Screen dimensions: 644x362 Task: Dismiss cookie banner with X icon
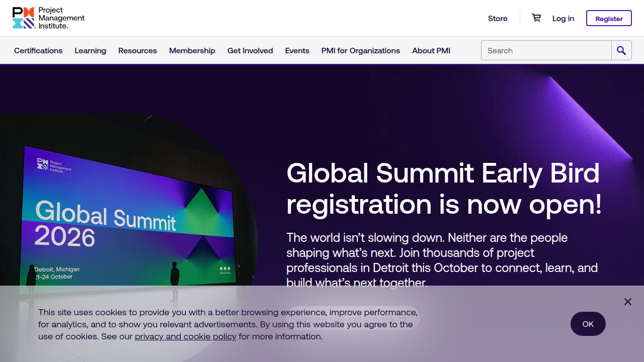pos(628,302)
